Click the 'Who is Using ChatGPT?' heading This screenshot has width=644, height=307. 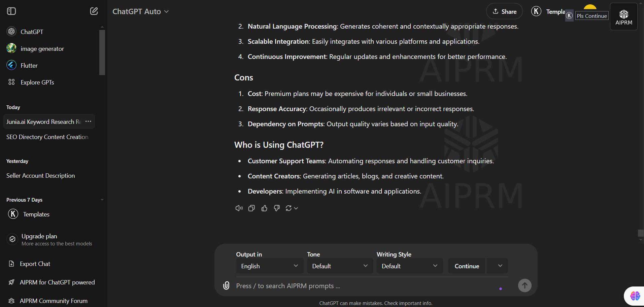tap(279, 145)
